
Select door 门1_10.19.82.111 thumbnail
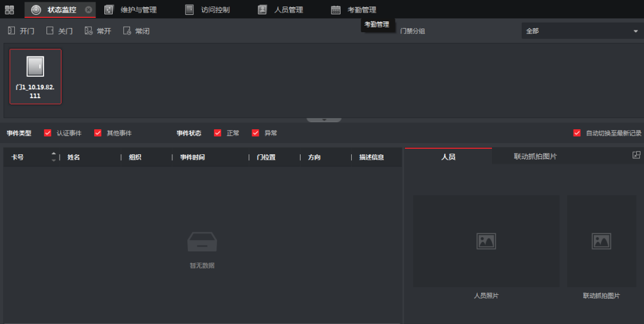35,76
